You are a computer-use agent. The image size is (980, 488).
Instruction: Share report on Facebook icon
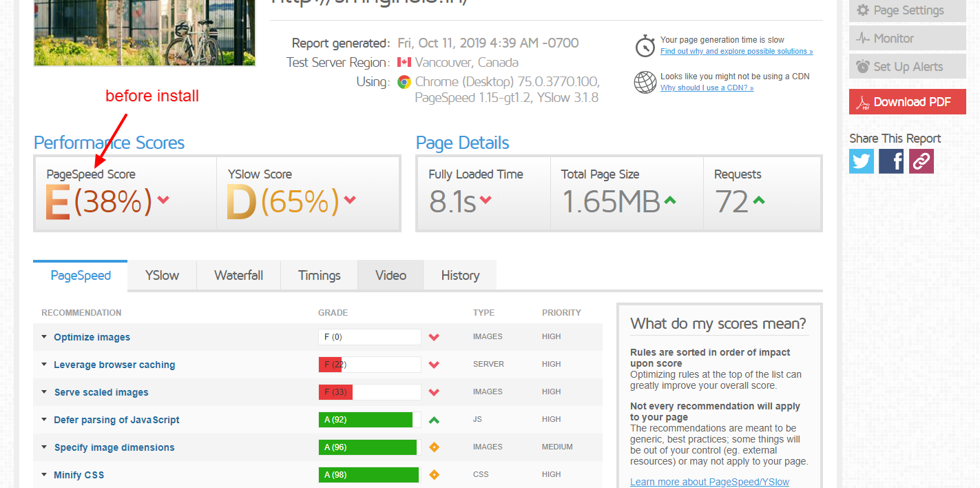[891, 161]
